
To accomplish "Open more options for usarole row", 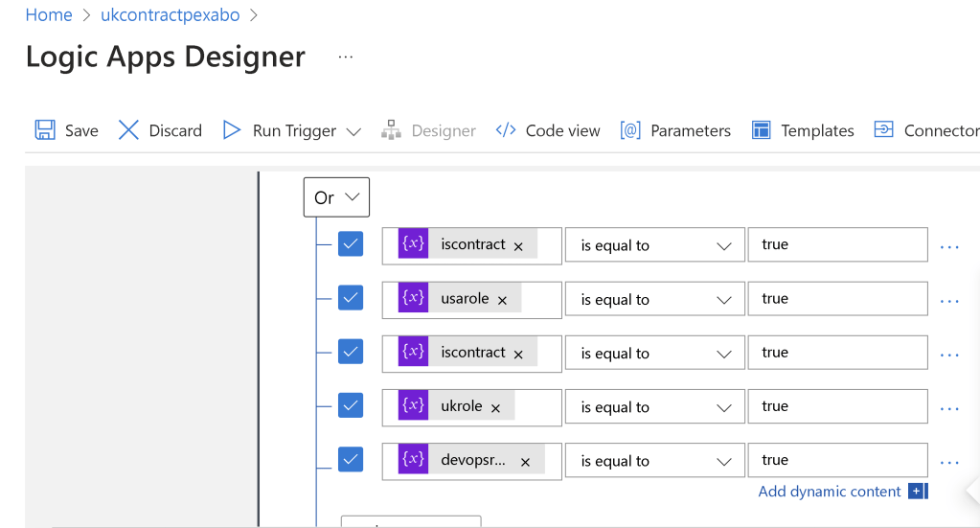I will pyautogui.click(x=949, y=301).
